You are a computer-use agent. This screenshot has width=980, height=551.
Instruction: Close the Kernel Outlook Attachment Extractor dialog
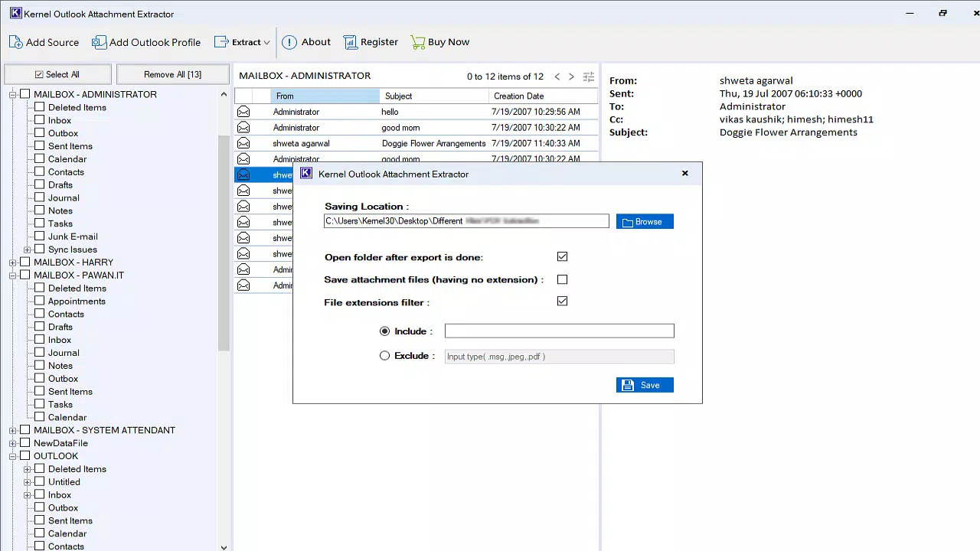click(685, 174)
